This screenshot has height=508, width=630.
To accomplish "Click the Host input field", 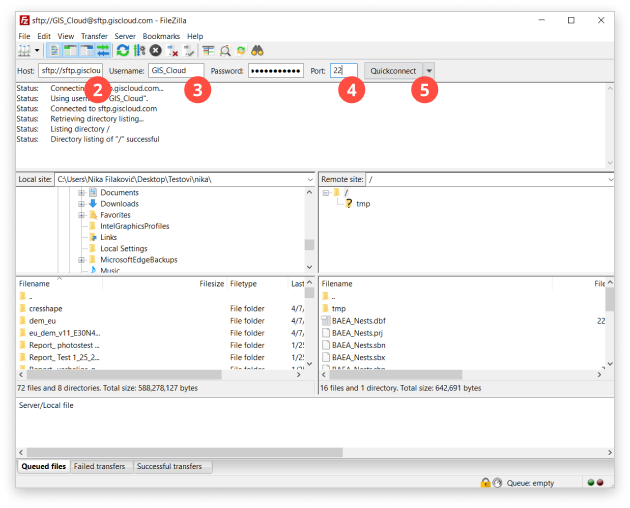I will pyautogui.click(x=70, y=71).
